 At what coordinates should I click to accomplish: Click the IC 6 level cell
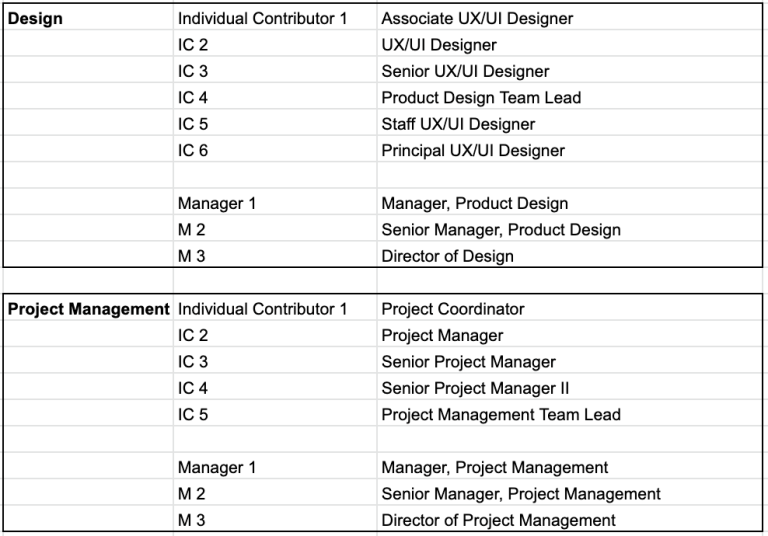(x=275, y=150)
